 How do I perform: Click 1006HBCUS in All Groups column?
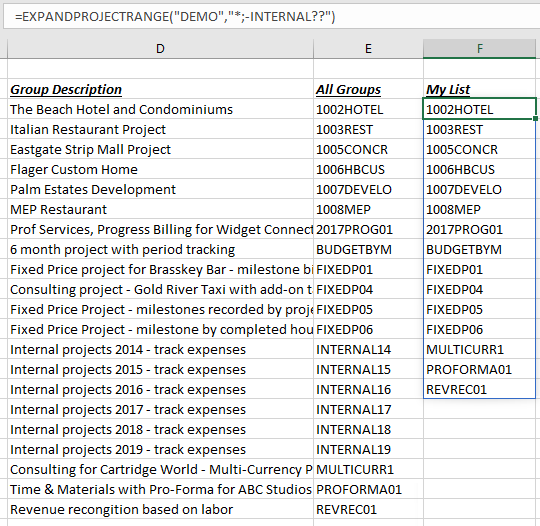368,169
